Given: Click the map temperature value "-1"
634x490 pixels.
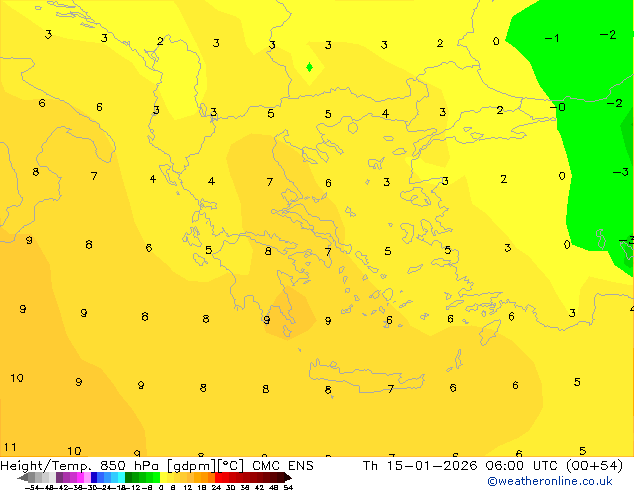Looking at the screenshot, I should (x=552, y=38).
